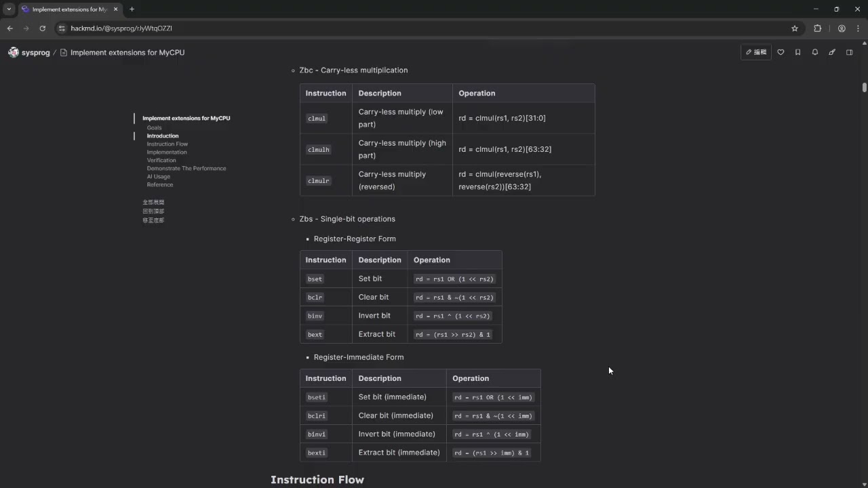Open a new tab with plus button

132,9
